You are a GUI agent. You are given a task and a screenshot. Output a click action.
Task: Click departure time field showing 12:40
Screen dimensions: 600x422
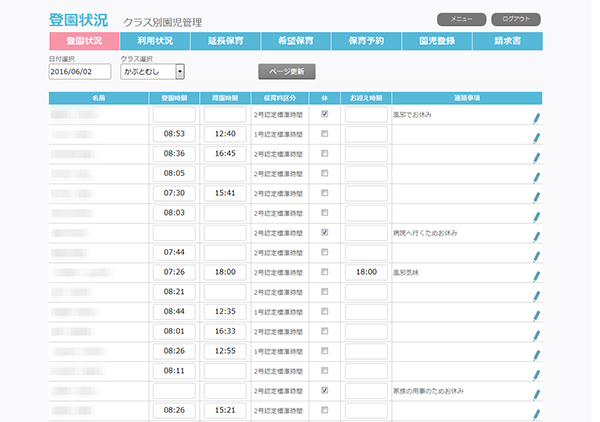pos(225,134)
